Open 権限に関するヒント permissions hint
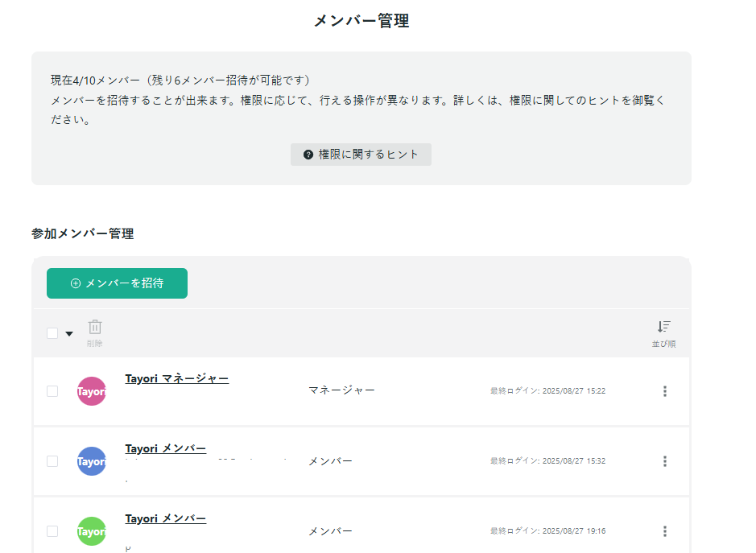Screen dimensions: 756x553 pyautogui.click(x=361, y=154)
